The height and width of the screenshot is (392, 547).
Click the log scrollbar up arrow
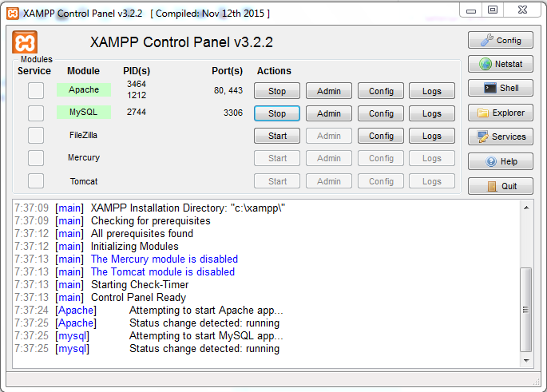[526, 208]
